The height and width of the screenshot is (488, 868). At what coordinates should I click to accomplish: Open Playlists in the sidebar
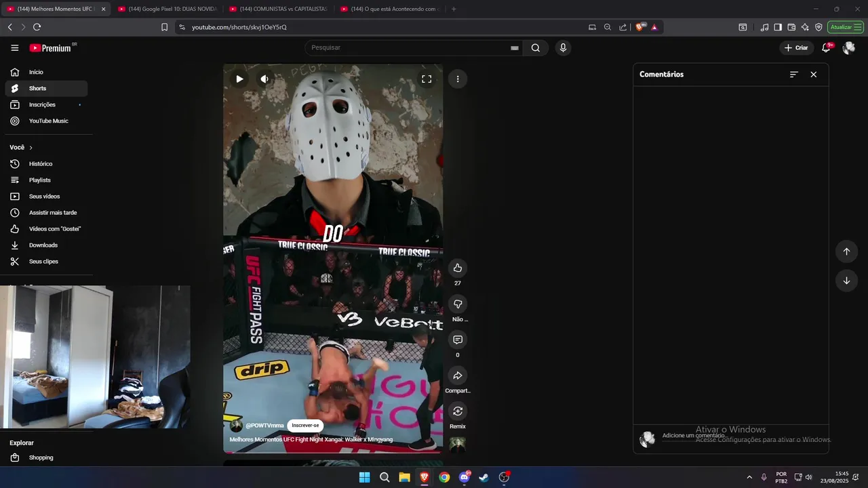46,180
